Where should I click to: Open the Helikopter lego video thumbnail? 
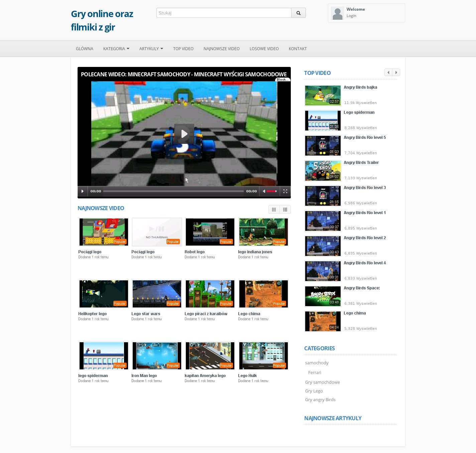tap(104, 294)
